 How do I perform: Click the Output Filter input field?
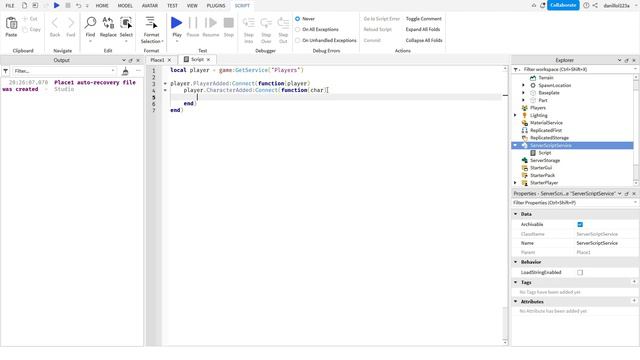64,71
